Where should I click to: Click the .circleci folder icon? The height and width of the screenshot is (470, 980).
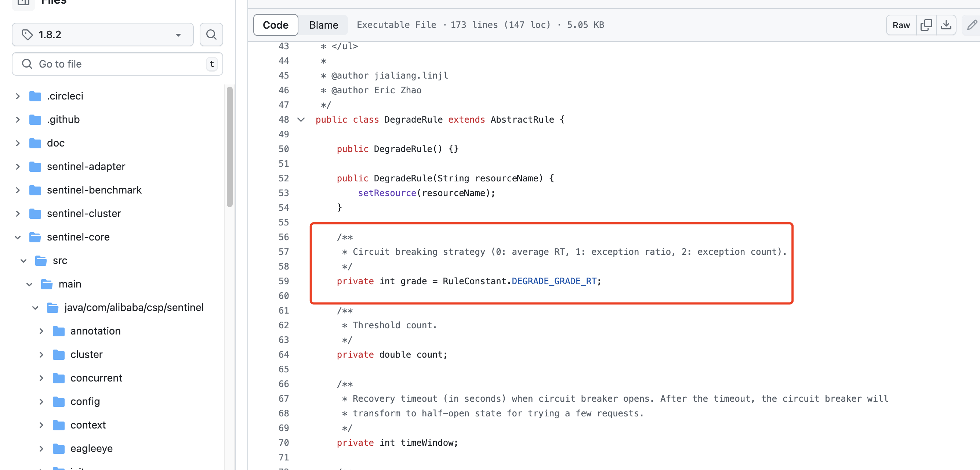click(x=35, y=96)
